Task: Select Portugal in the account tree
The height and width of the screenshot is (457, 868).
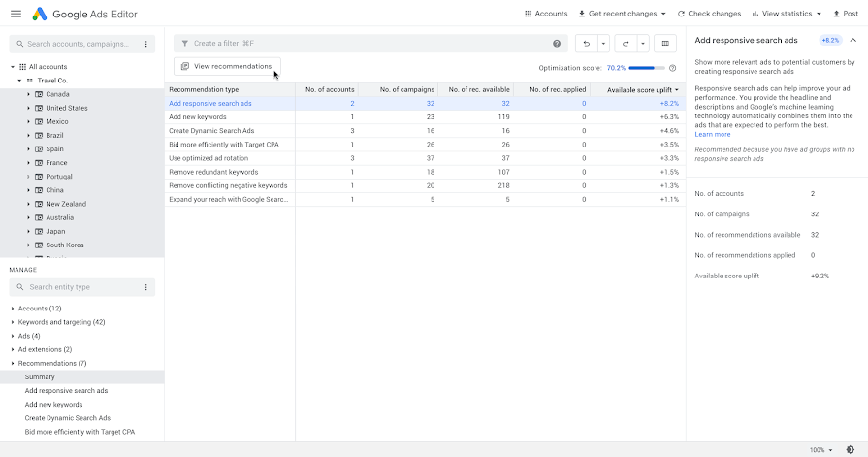Action: click(59, 177)
